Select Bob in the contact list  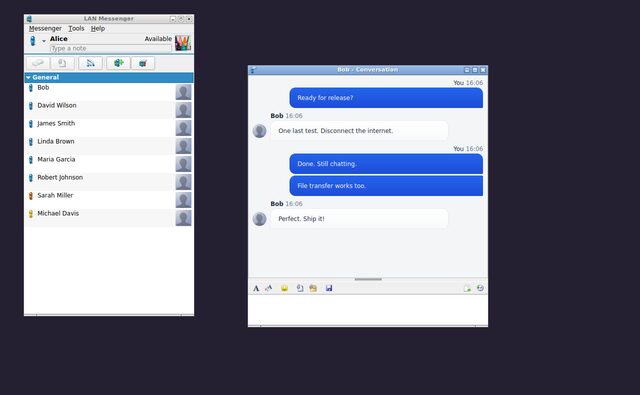point(109,91)
